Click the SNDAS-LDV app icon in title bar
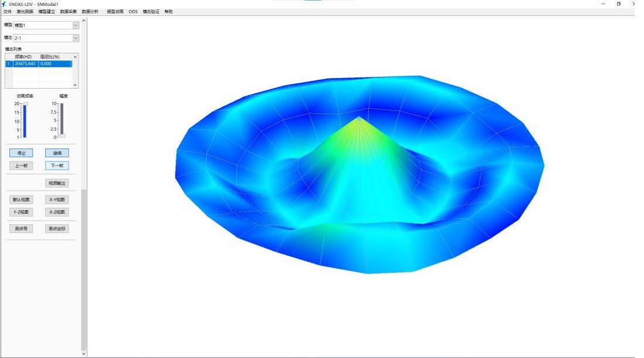This screenshot has width=644, height=358. (x=5, y=4)
